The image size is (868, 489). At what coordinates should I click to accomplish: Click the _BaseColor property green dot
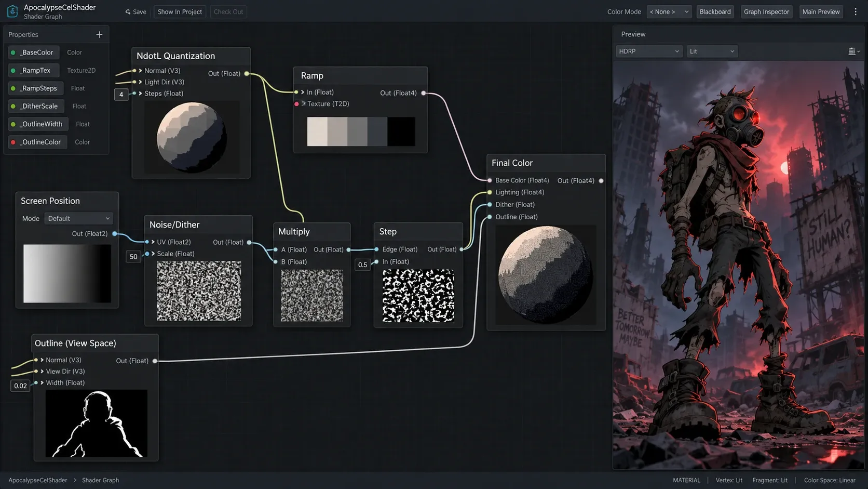click(x=13, y=52)
